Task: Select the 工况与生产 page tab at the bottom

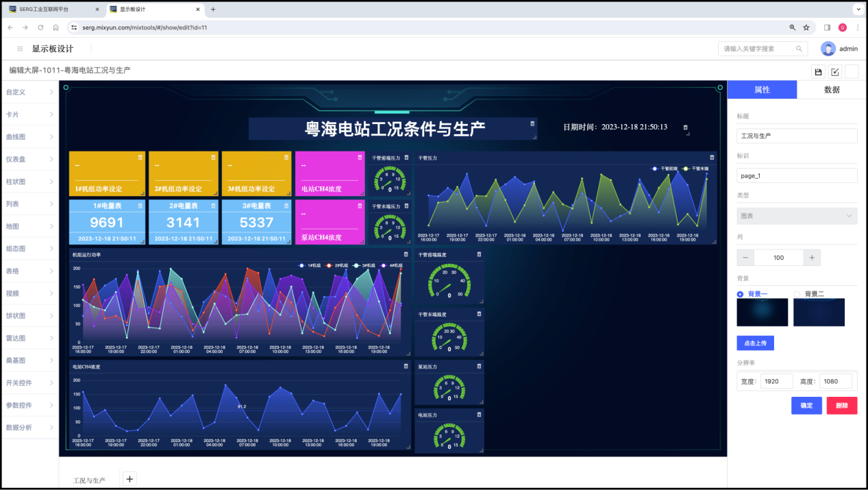Action: point(89,480)
